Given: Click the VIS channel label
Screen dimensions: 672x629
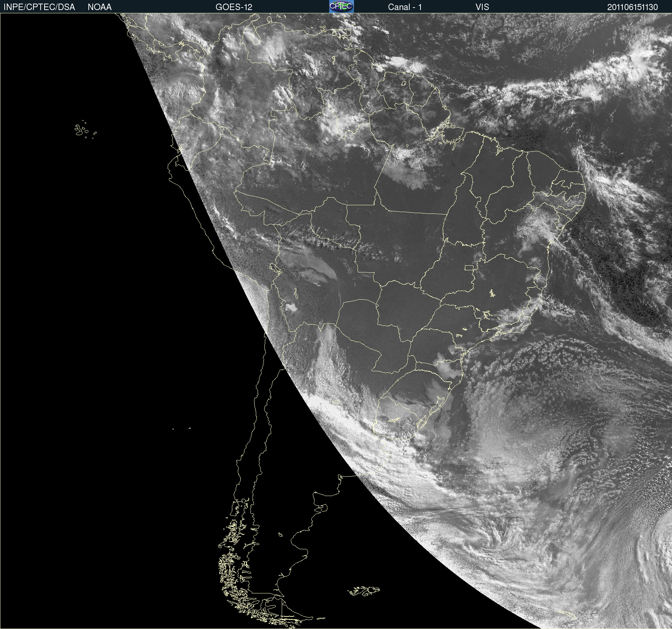Looking at the screenshot, I should pos(482,7).
